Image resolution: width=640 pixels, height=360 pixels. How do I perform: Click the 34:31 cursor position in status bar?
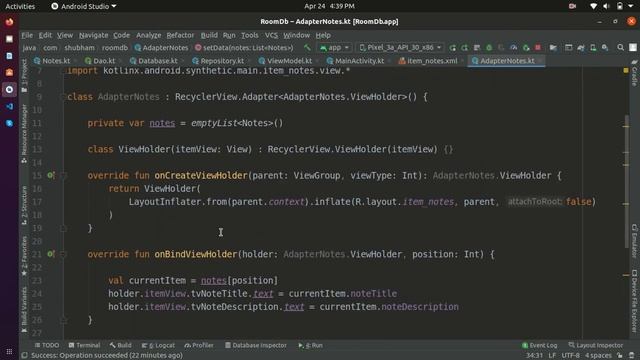coord(534,356)
